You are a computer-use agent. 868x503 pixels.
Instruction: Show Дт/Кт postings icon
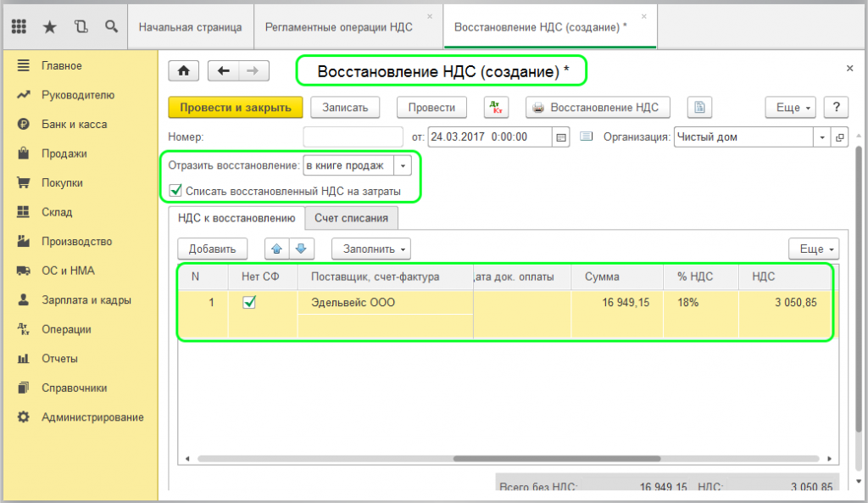pos(496,108)
